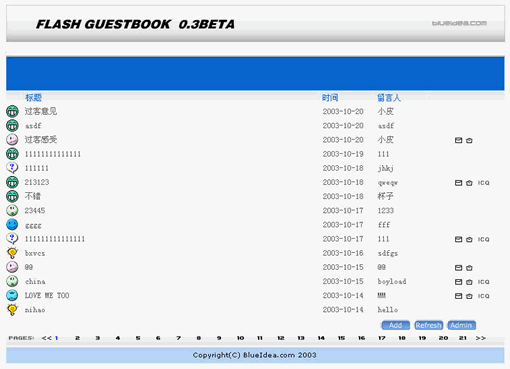Image resolution: width=510 pixels, height=369 pixels.
Task: Click the next pages >> arrow
Action: click(x=480, y=338)
